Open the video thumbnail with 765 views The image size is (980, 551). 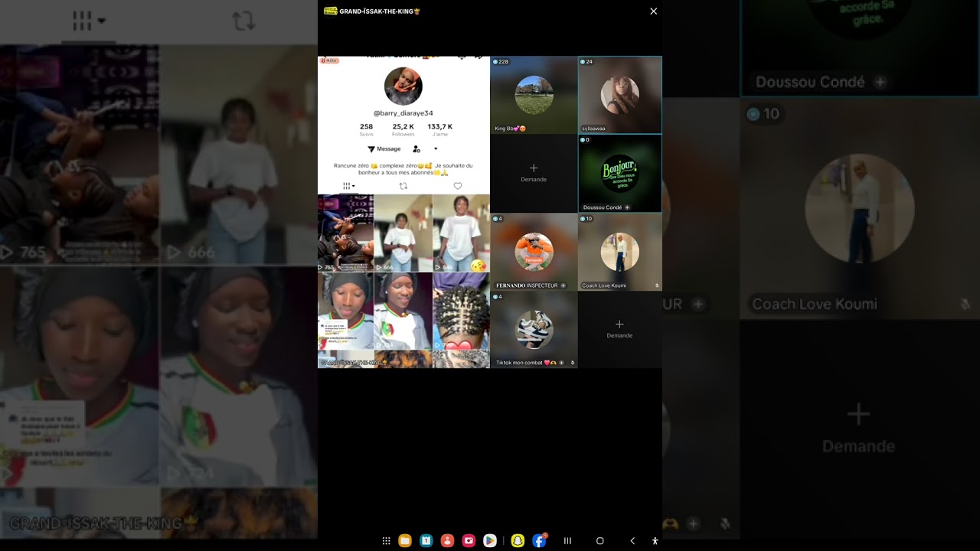(x=346, y=233)
